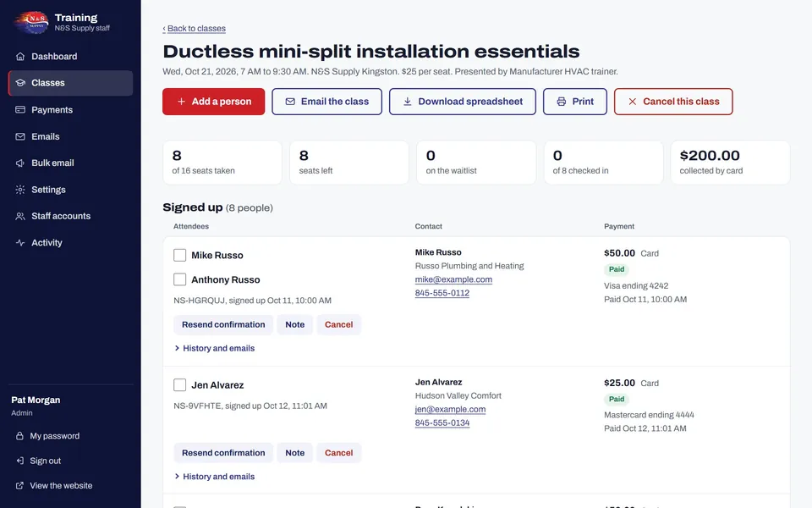Email mike@example.com
Image resolution: width=812 pixels, height=508 pixels.
453,279
